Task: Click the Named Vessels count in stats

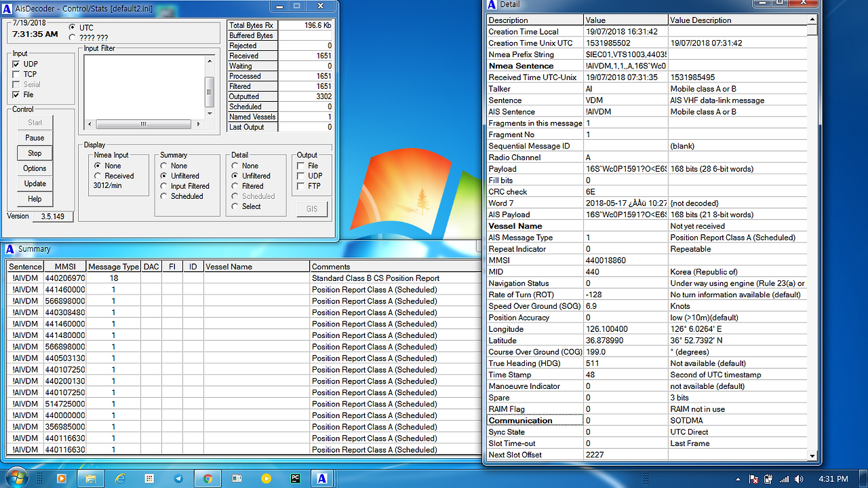Action: pos(306,117)
